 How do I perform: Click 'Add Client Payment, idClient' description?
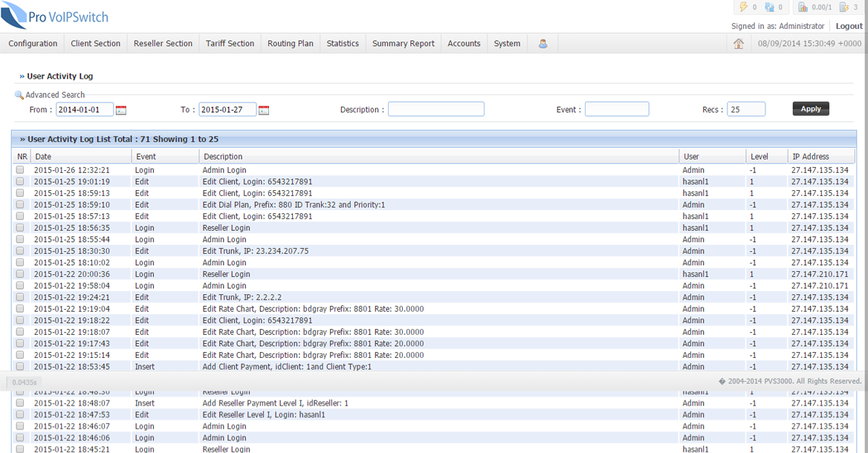287,367
